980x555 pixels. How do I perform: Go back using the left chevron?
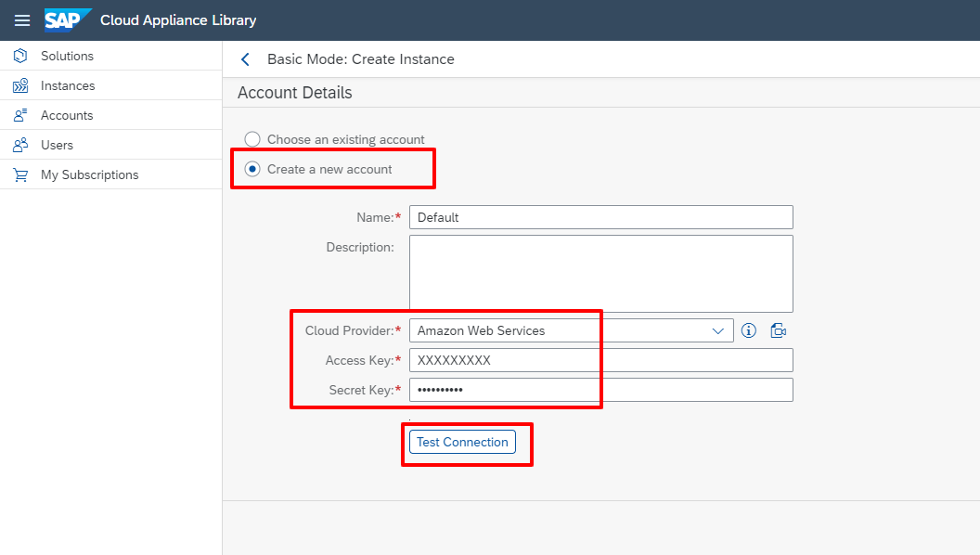tap(245, 59)
